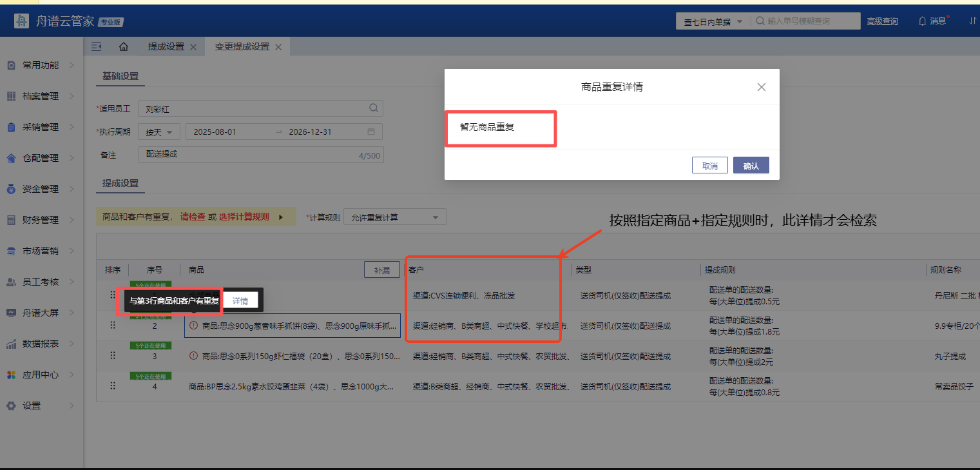Click the 补漏 button in the table header
This screenshot has height=470, width=980.
tap(381, 270)
